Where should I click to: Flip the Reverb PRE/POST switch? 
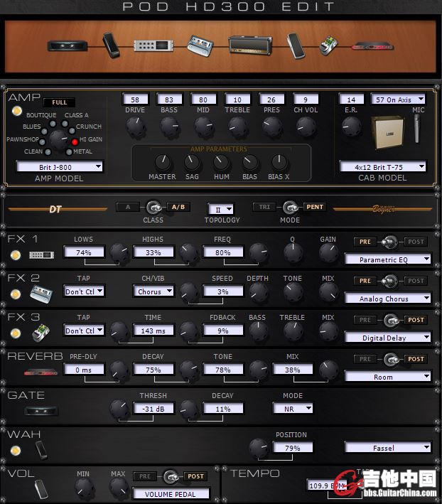(x=392, y=360)
